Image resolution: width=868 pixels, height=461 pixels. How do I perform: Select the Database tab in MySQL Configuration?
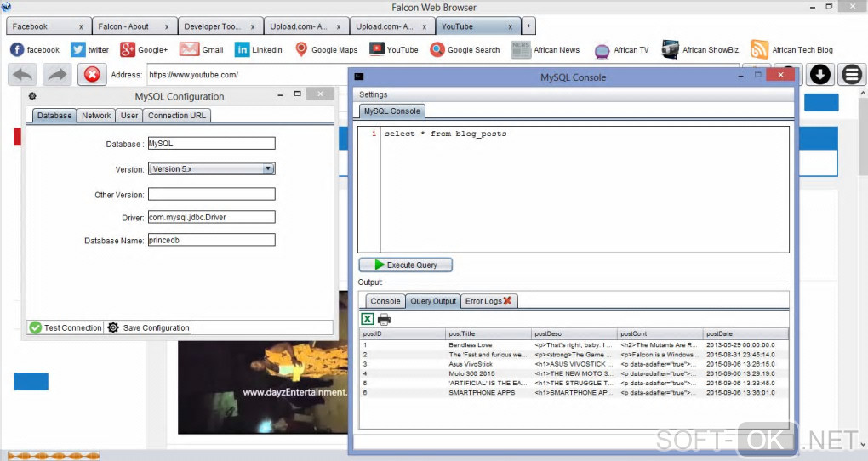pos(54,115)
